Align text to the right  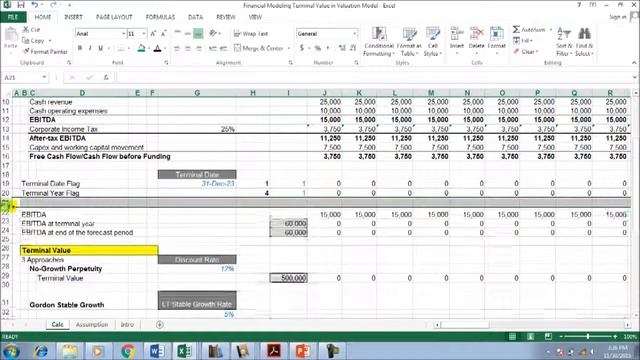pyautogui.click(x=199, y=48)
